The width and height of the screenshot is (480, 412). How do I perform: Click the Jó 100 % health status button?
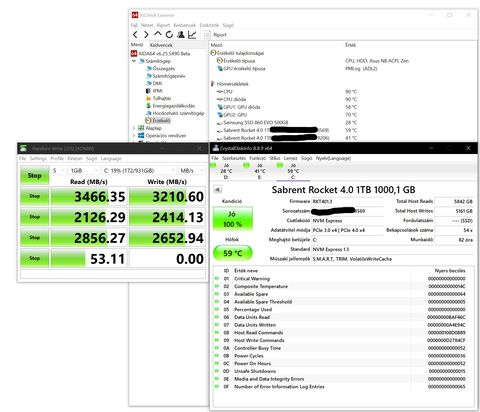233,219
